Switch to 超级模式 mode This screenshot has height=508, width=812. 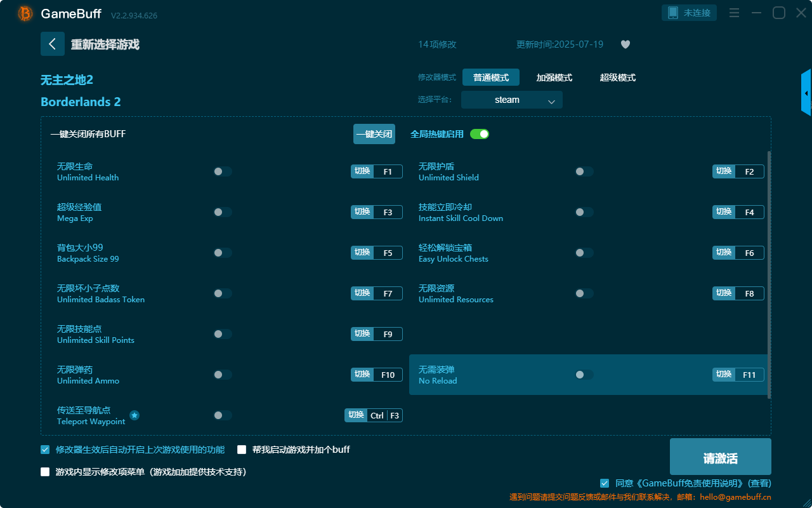click(x=617, y=77)
